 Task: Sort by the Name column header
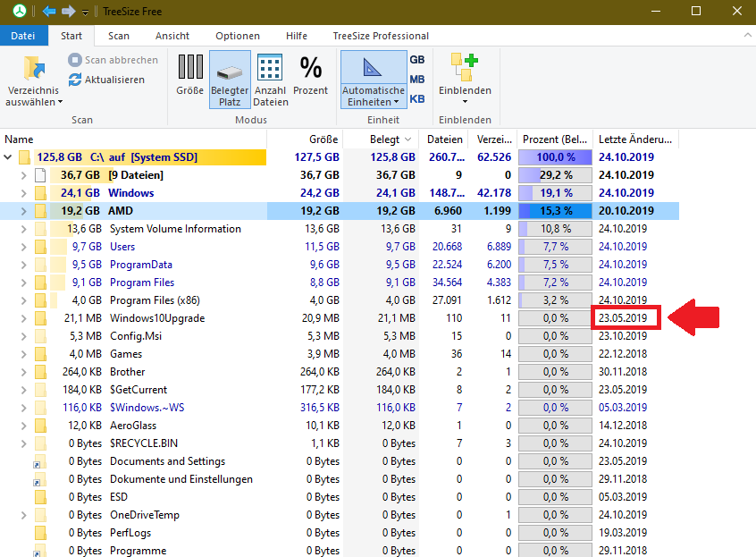tap(133, 139)
